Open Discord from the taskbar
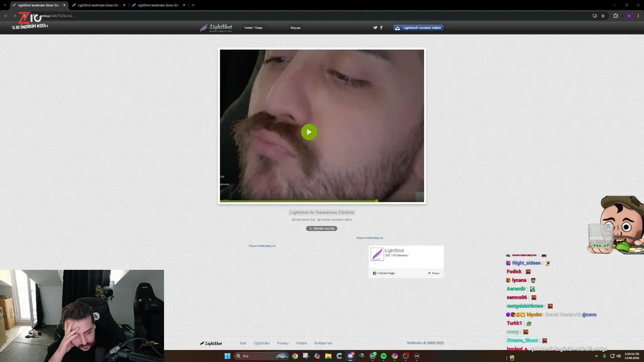 (351, 356)
